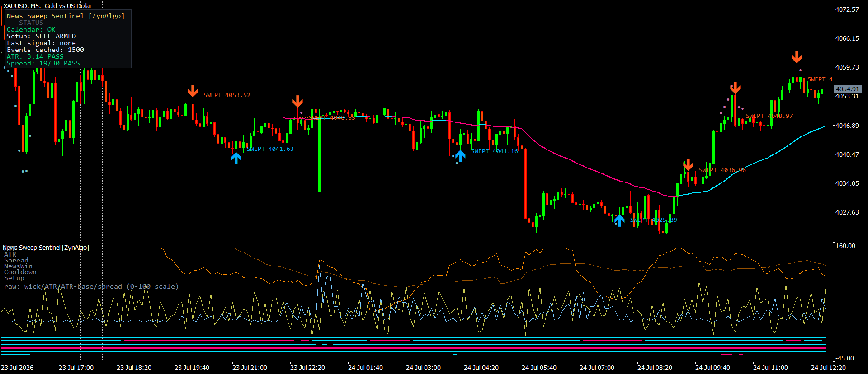This screenshot has width=868, height=374.
Task: Click the orange down arrow above SWEPT 4048.97
Action: (735, 88)
